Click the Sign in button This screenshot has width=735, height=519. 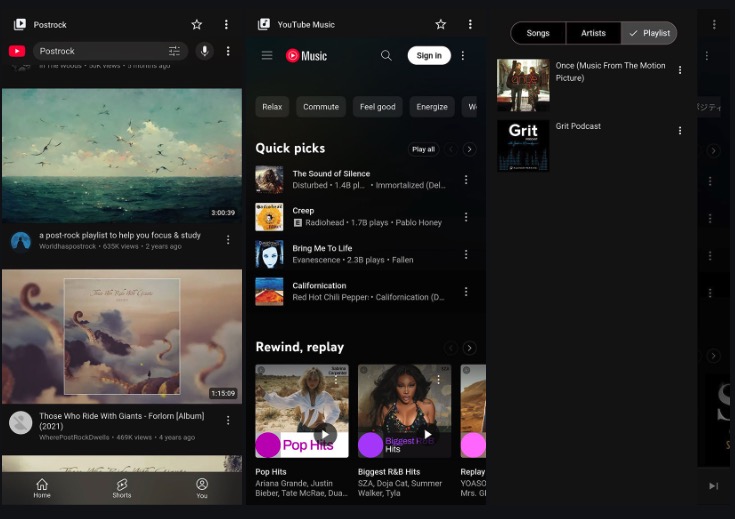click(429, 56)
